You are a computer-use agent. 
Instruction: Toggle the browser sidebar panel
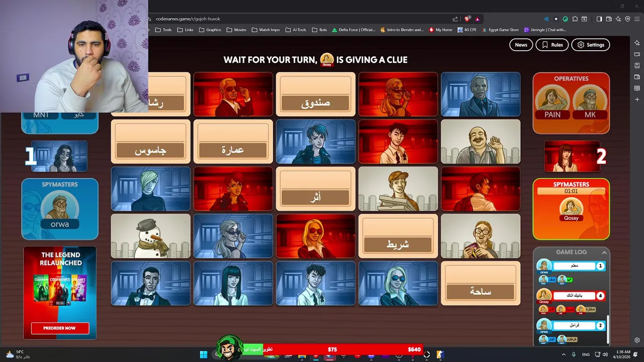pyautogui.click(x=599, y=19)
